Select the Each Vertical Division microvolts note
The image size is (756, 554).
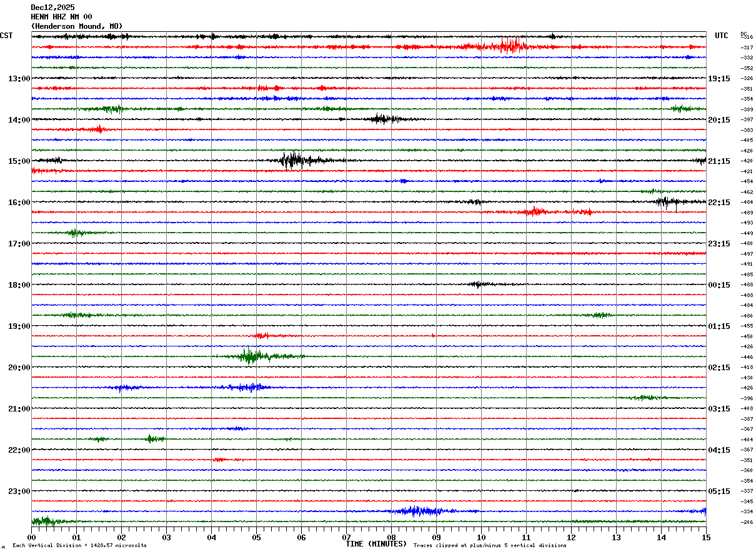tap(79, 546)
